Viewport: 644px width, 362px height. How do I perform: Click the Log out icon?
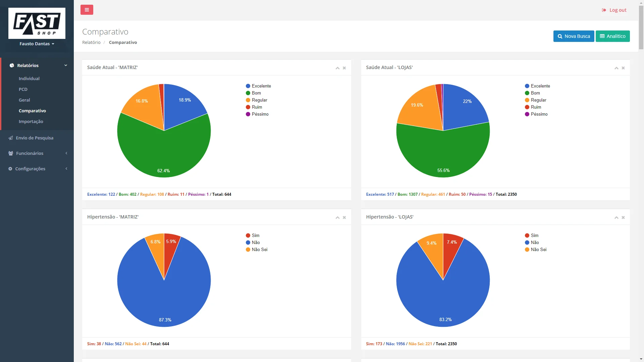(604, 10)
